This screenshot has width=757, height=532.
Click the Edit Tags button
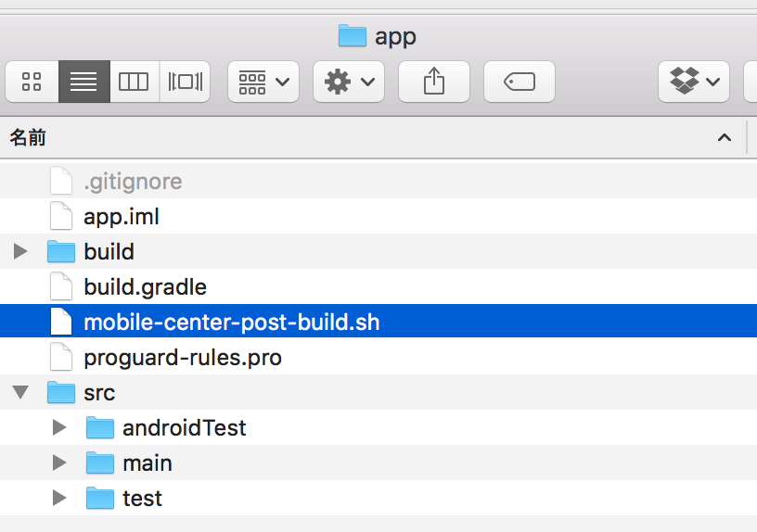pos(520,82)
